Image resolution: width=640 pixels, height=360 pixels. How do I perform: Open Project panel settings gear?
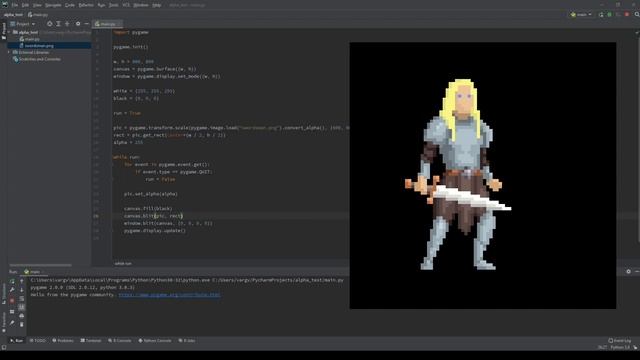click(x=78, y=24)
